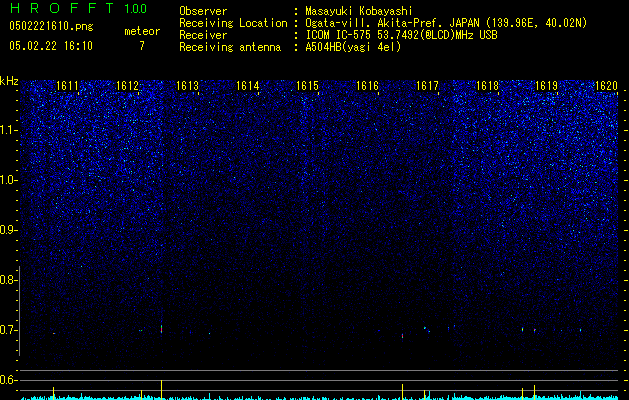Click the 1620 time marker
The height and width of the screenshot is (400, 629).
(606, 86)
